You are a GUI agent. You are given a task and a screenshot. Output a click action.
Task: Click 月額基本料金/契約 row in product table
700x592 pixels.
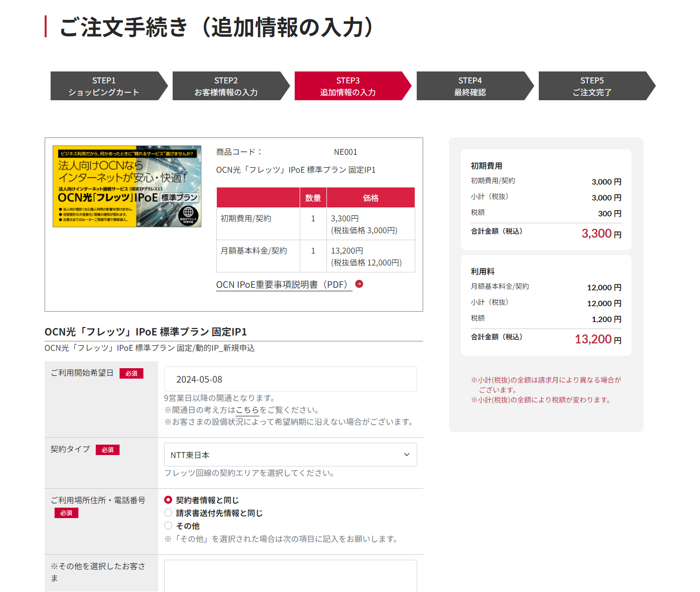click(316, 256)
